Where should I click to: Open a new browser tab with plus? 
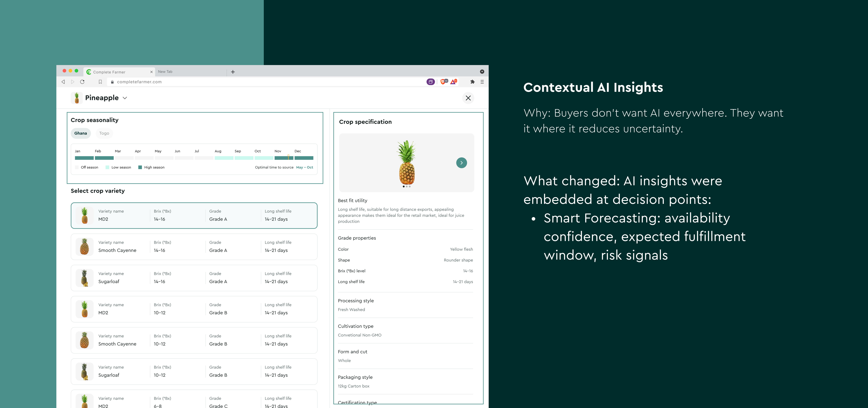click(233, 72)
